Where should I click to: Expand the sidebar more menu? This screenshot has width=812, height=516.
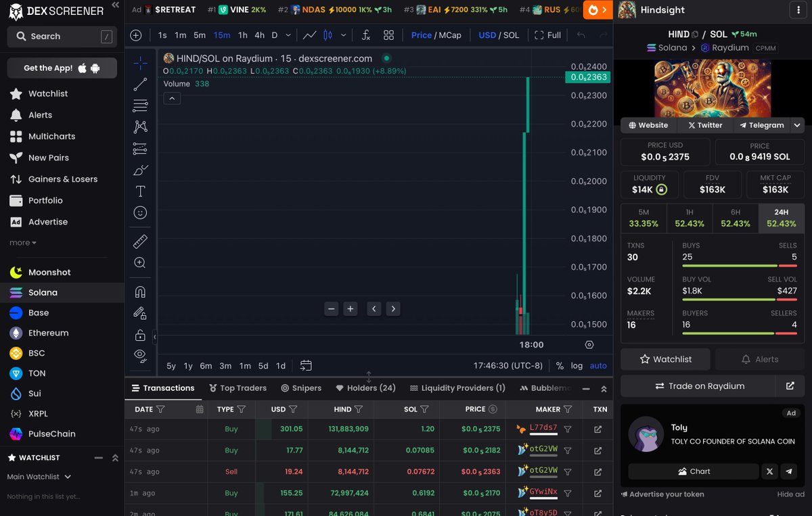click(23, 243)
